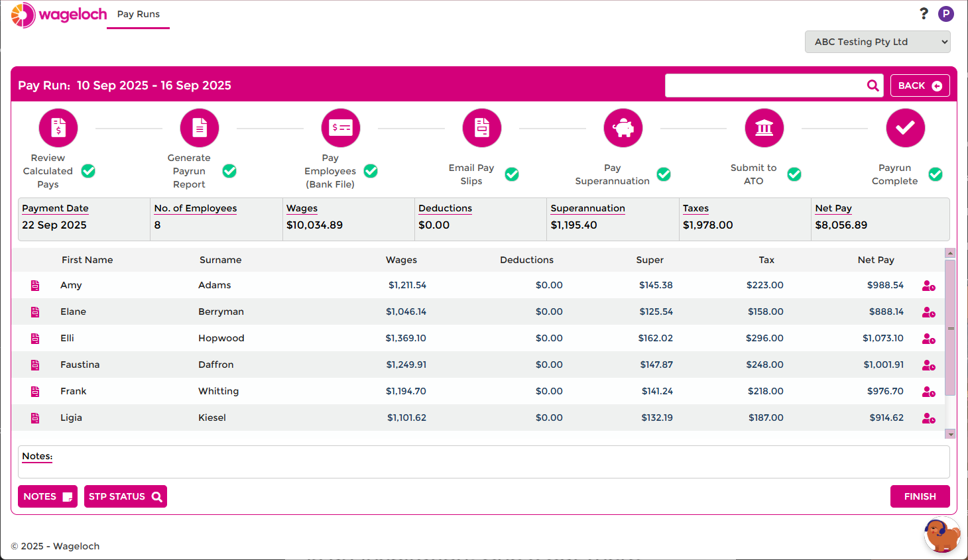
Task: Click the employee table scrollbar down arrow
Action: pyautogui.click(x=951, y=434)
